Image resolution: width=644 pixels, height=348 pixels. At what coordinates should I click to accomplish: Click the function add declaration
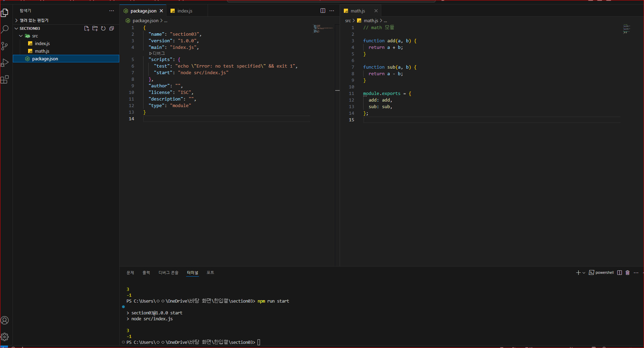pyautogui.click(x=390, y=41)
